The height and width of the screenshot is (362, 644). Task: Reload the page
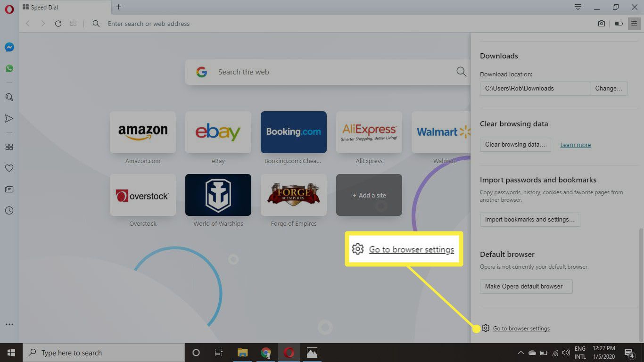point(58,24)
